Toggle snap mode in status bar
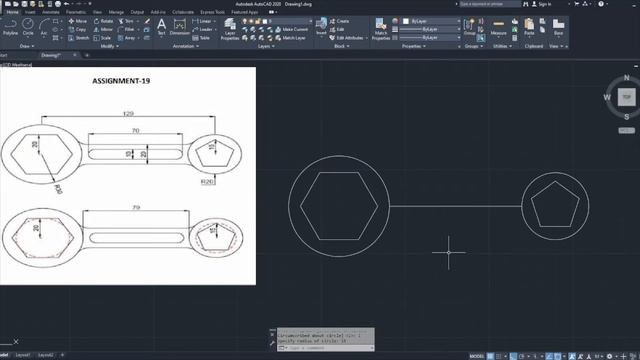 tap(499, 356)
